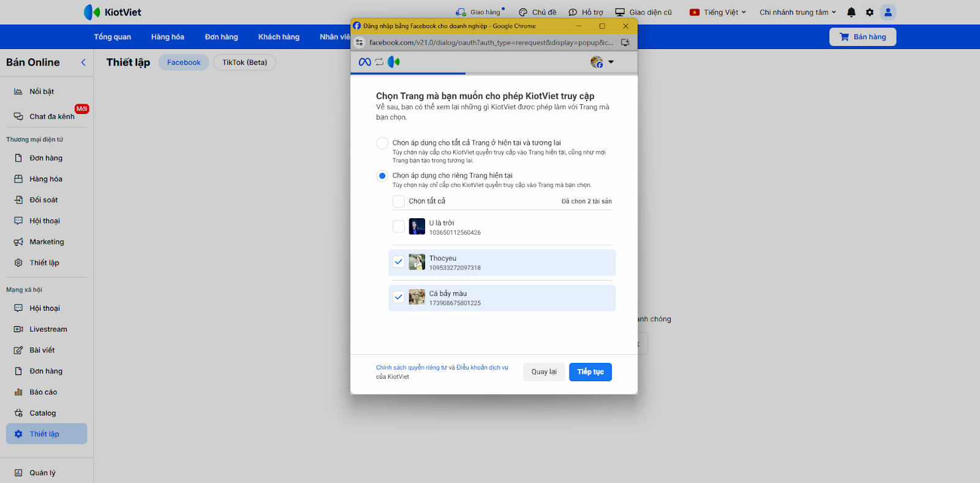The image size is (980, 483).
Task: Open the Điều khoản dịch vụ link
Action: [x=482, y=368]
